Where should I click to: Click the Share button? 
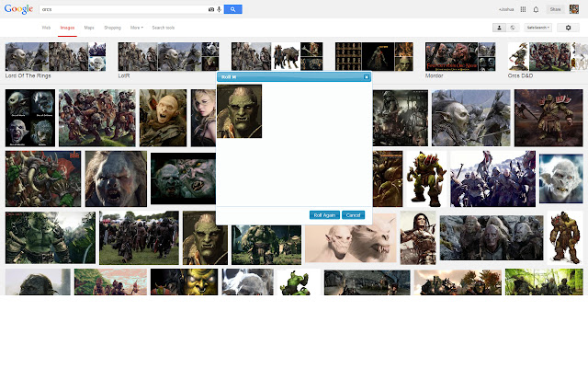(x=555, y=9)
